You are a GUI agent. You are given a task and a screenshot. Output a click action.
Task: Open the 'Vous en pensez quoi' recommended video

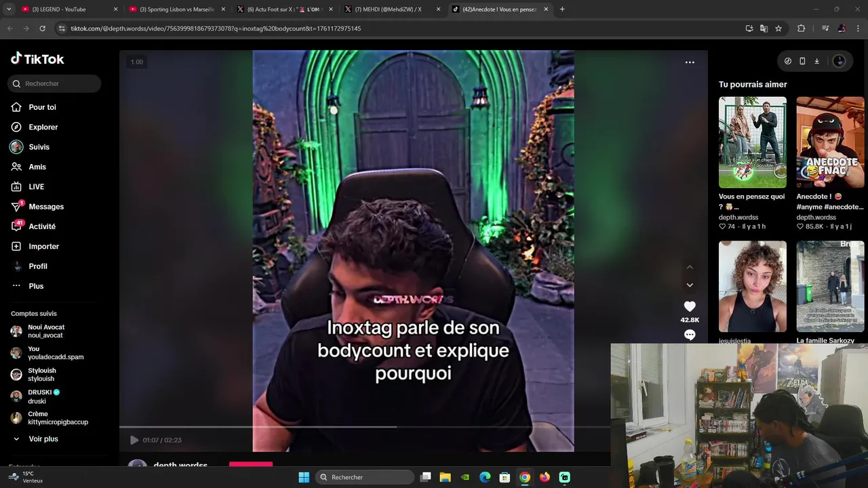pos(753,142)
